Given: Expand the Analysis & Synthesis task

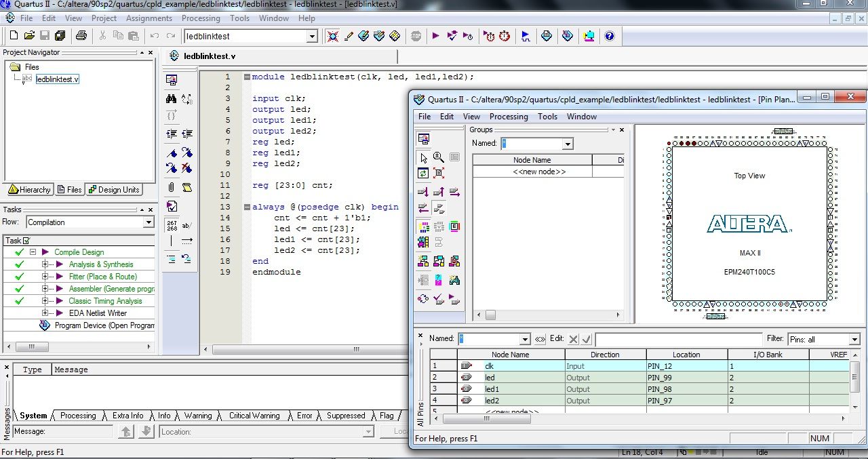Looking at the screenshot, I should coord(45,264).
